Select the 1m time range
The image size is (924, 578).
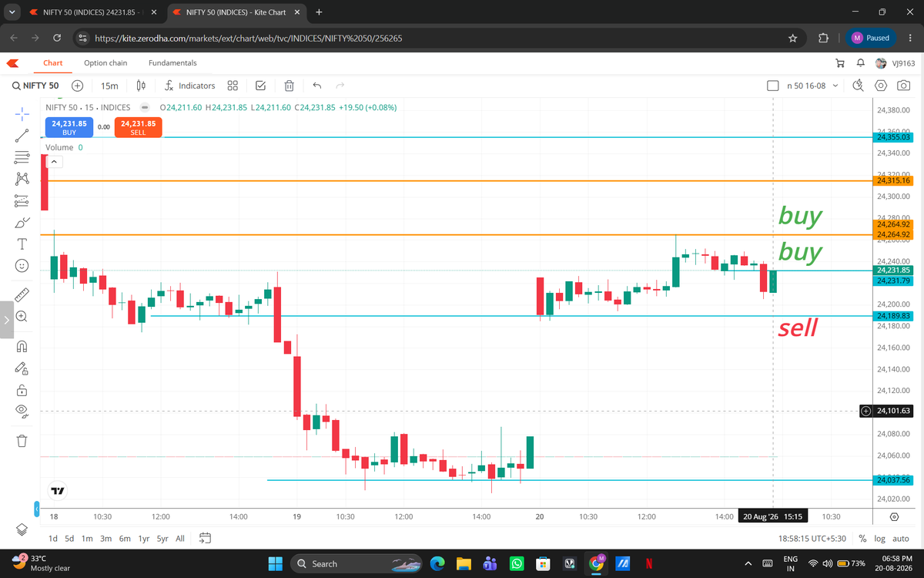87,538
